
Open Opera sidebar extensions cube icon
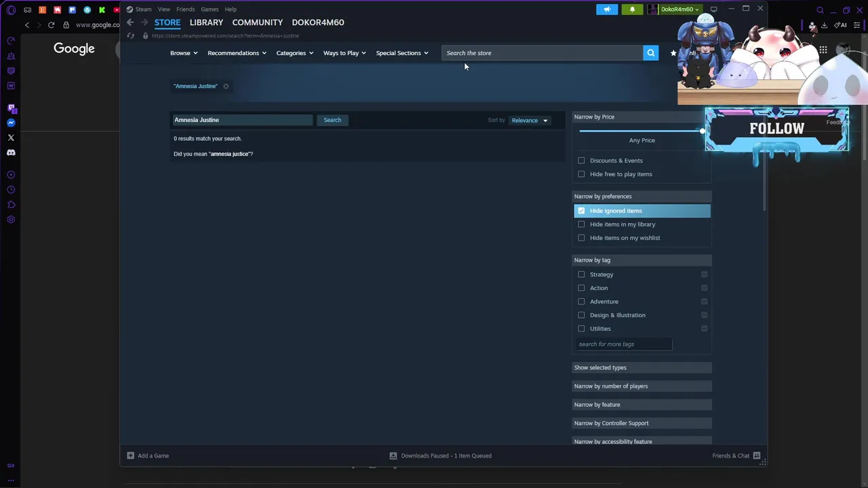click(x=11, y=205)
